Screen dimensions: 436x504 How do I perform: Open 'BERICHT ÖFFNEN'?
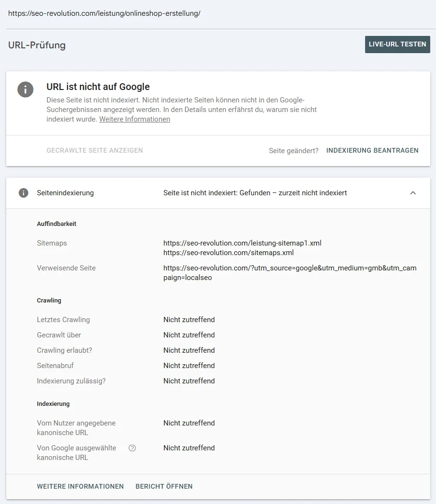point(164,486)
